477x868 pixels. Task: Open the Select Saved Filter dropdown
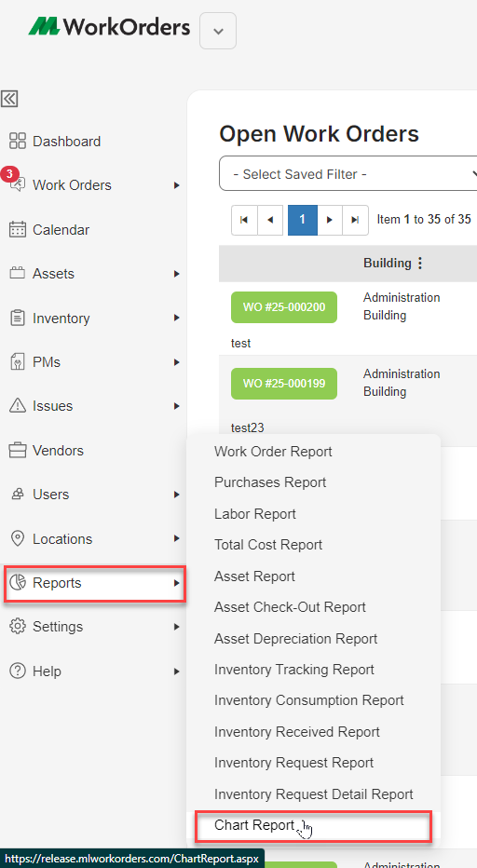coord(348,174)
